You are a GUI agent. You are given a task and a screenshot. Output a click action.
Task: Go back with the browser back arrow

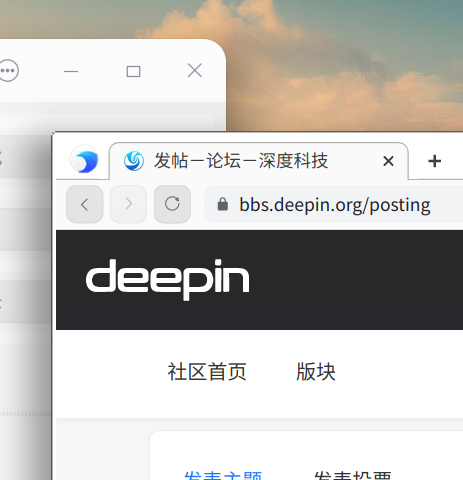point(85,204)
